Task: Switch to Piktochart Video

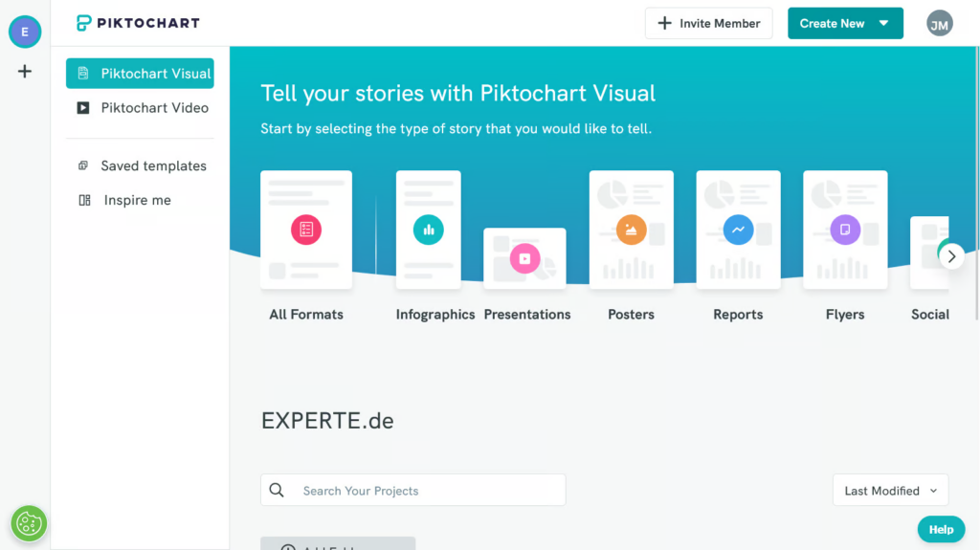Action: 140,107
